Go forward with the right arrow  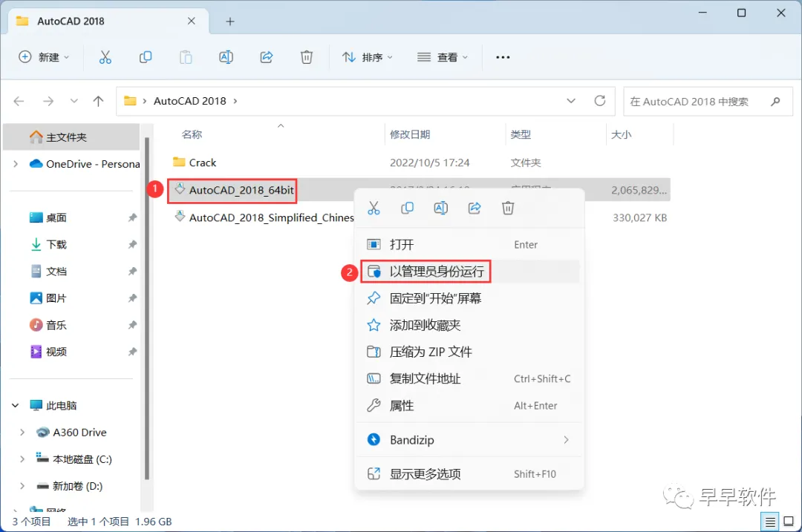48,101
